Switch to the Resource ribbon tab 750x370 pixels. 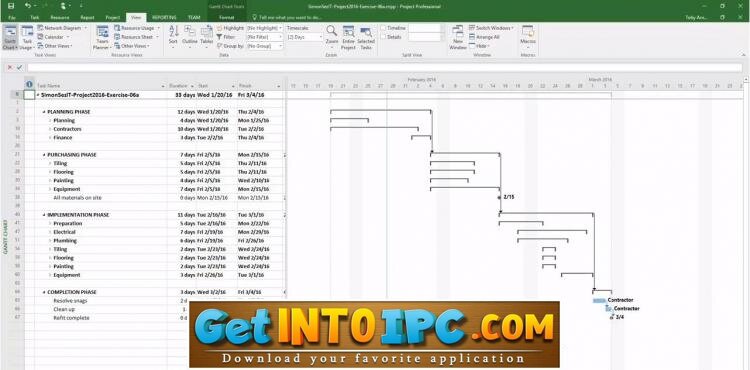60,17
